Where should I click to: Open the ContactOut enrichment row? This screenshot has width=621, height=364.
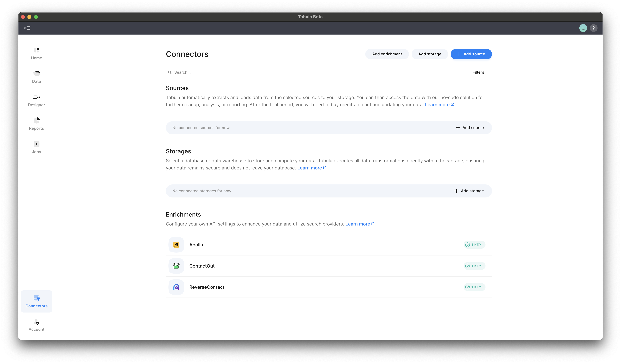pos(202,266)
